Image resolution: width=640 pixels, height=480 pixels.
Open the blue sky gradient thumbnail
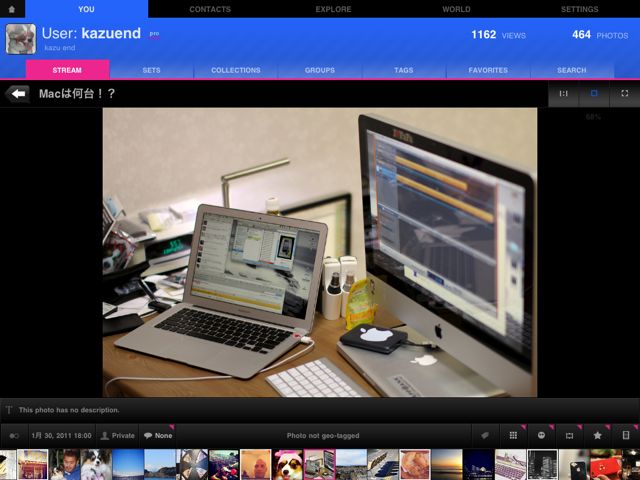coord(128,464)
